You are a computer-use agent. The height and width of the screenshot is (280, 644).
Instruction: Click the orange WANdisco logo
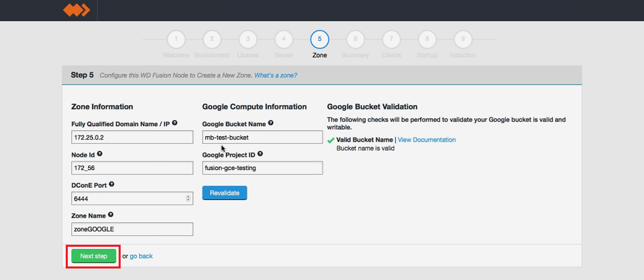pyautogui.click(x=77, y=10)
